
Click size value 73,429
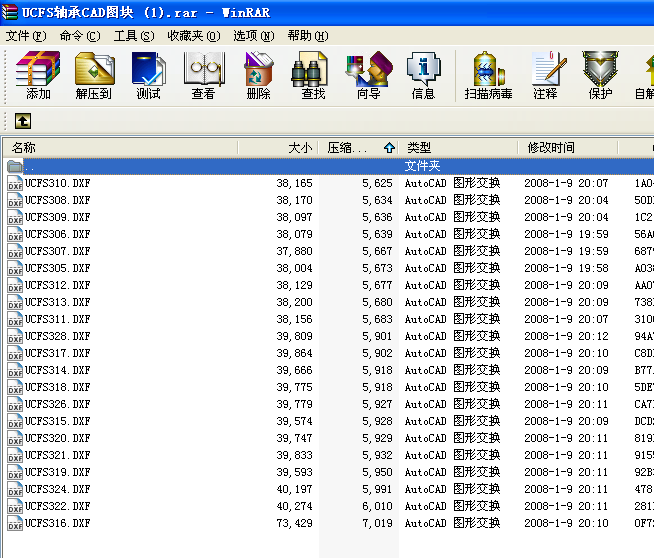click(294, 523)
